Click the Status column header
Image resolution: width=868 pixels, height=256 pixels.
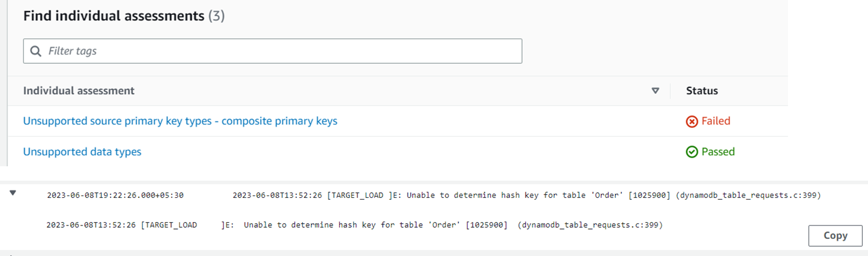pos(702,91)
